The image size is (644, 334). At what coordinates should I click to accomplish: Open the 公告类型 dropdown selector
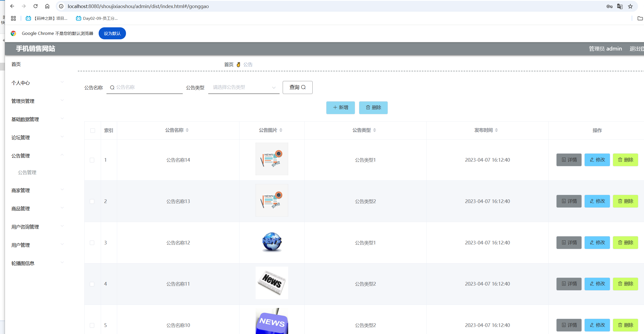point(243,87)
